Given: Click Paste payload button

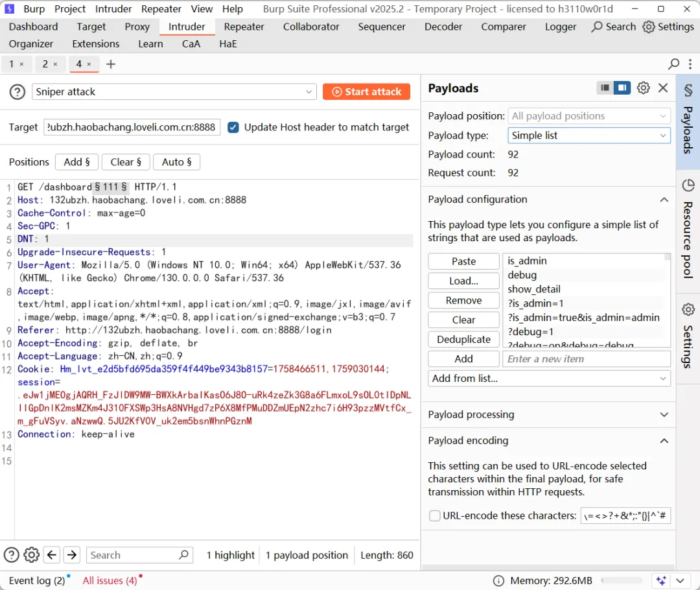Looking at the screenshot, I should coord(464,261).
